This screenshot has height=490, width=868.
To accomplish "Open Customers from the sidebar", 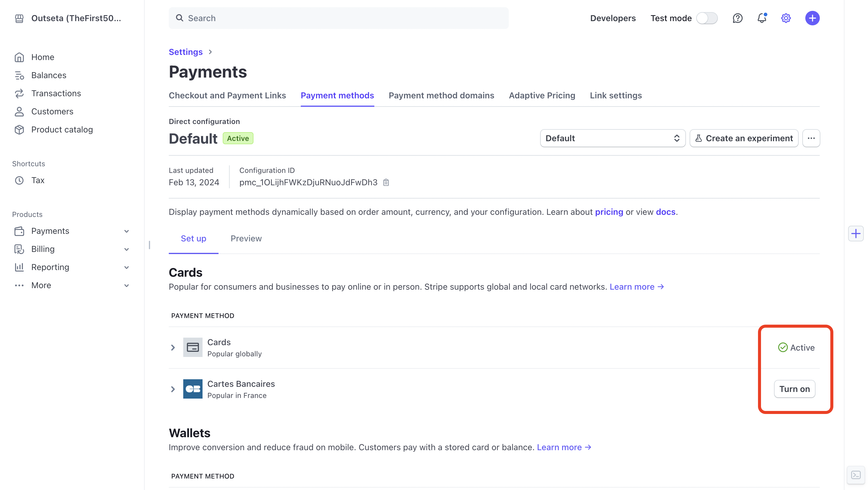I will 52,111.
